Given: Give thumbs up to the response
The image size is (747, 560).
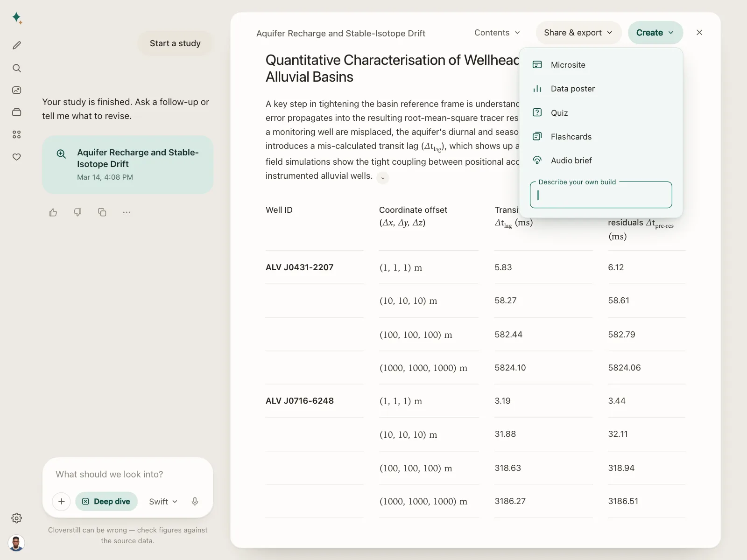Looking at the screenshot, I should 53,212.
